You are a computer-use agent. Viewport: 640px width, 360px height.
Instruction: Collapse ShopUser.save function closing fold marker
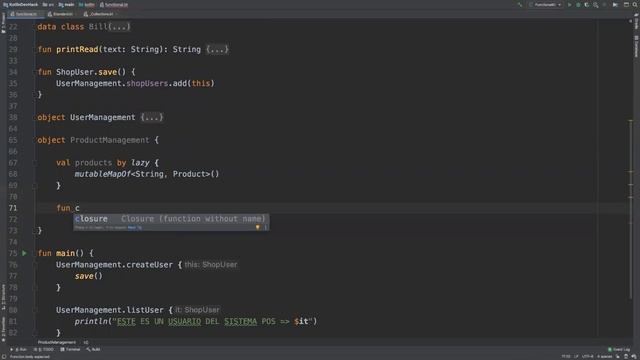35,95
